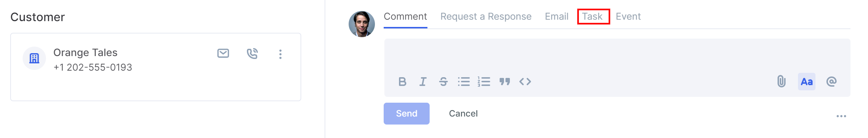
Task: Apply bold formatting in comment editor
Action: click(x=402, y=82)
